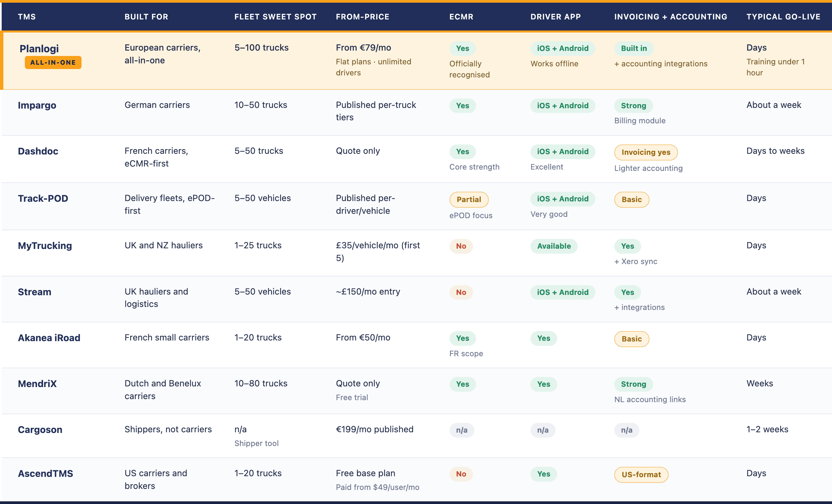Click the Strong invoicing pill for Impargo
The width and height of the screenshot is (832, 504).
pos(633,106)
